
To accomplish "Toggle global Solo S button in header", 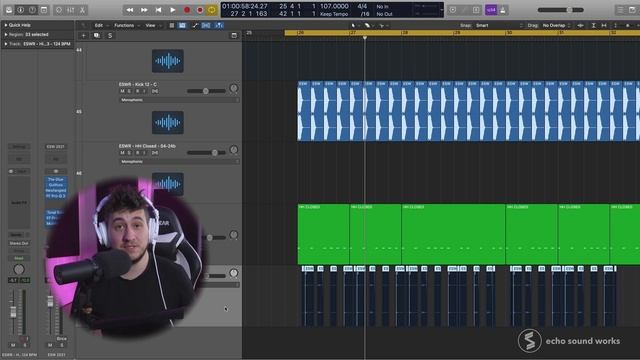I will [110, 36].
